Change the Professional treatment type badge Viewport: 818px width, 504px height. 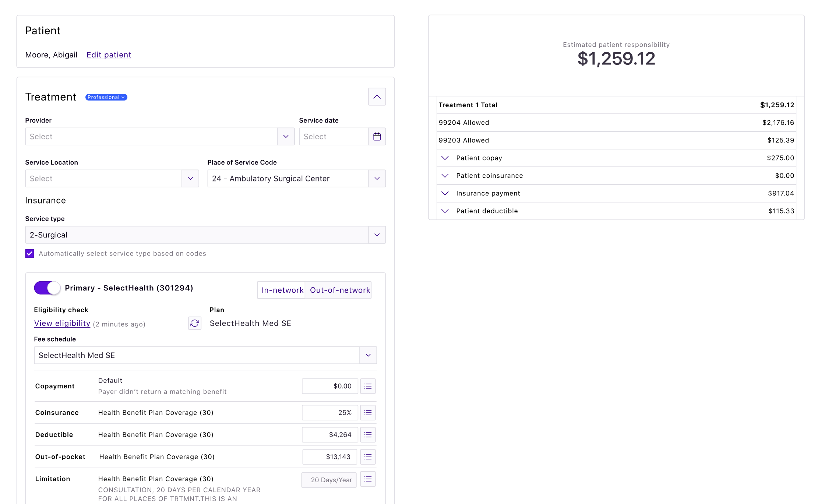coord(106,97)
